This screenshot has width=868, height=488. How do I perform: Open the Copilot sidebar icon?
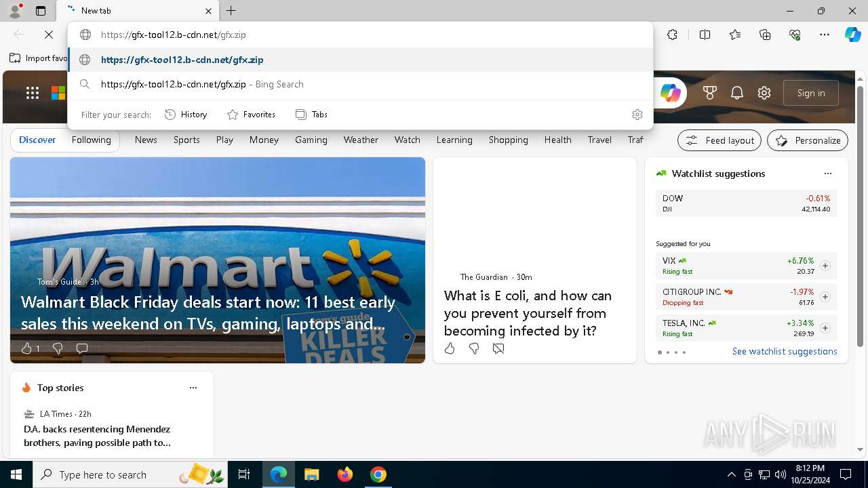coord(852,35)
